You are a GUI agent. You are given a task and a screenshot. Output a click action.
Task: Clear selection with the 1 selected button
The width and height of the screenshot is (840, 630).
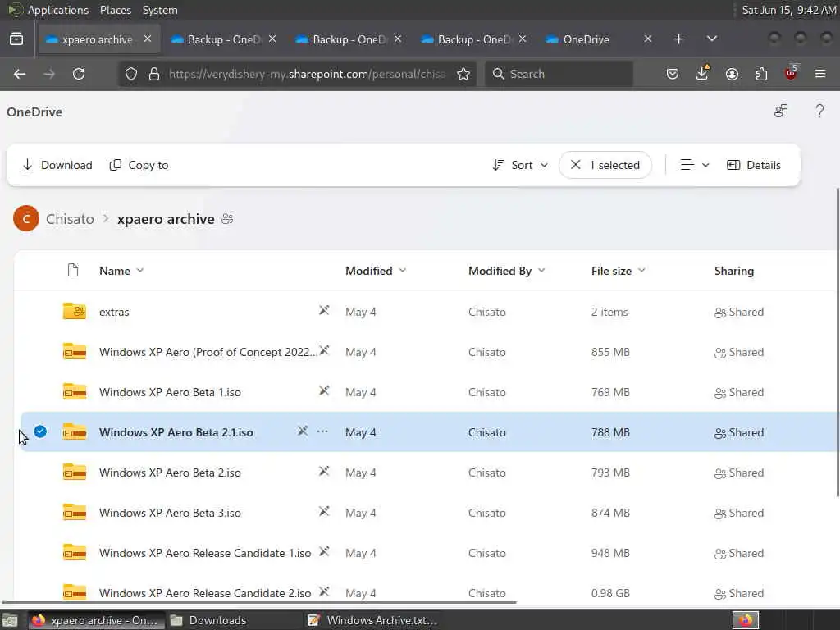coord(605,165)
